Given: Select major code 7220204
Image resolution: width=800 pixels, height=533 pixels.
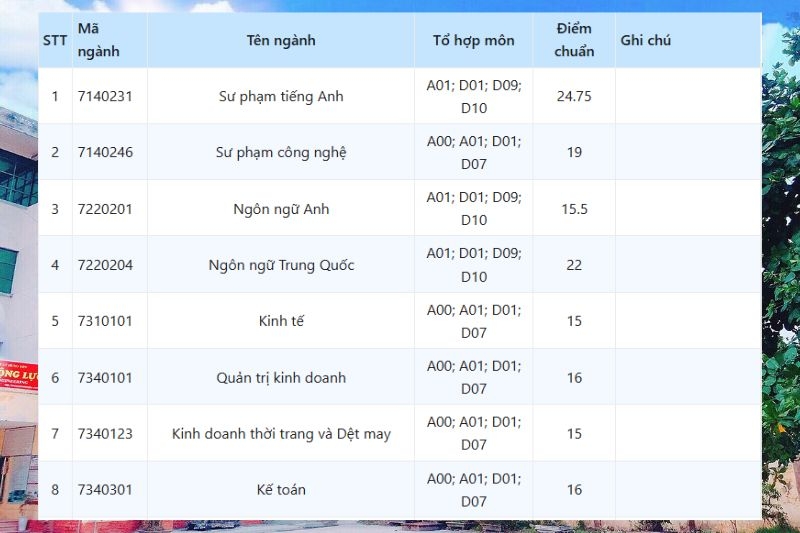Looking at the screenshot, I should point(105,265).
